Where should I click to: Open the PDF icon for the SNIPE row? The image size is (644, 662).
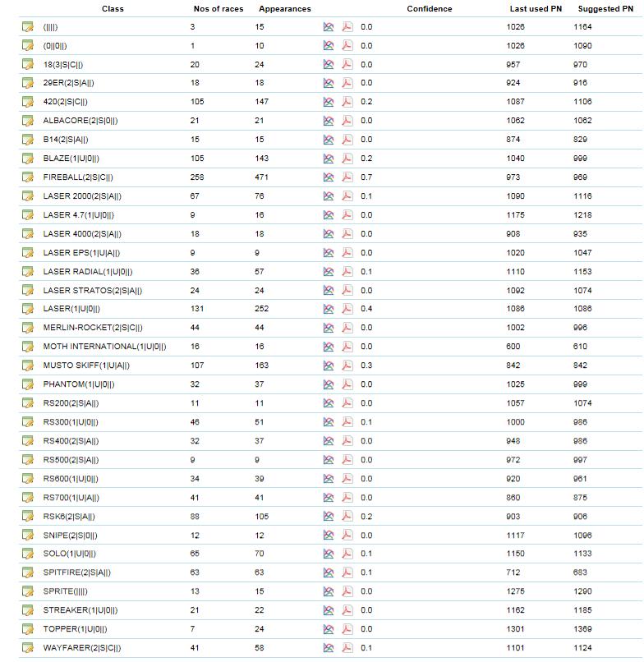(x=347, y=536)
